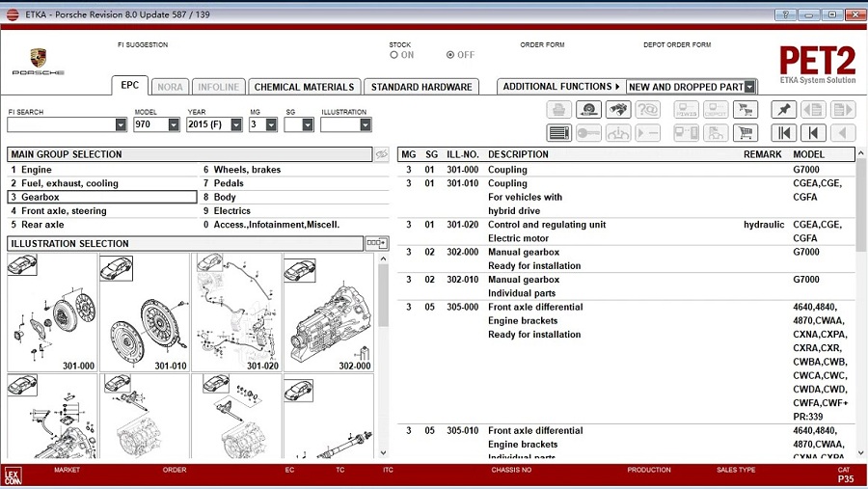Switch to Chemical Materials tab
The width and height of the screenshot is (868, 489).
[x=304, y=87]
